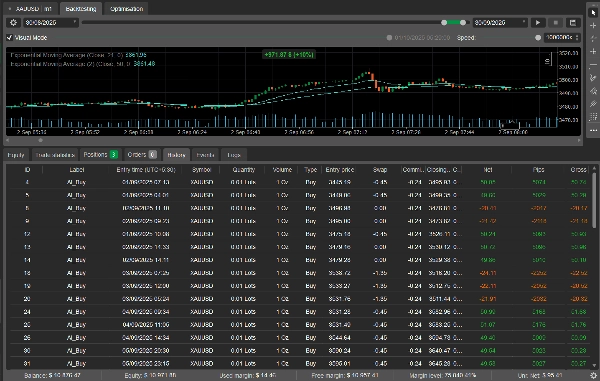Toggle the Visual Mode checkbox

[x=10, y=37]
